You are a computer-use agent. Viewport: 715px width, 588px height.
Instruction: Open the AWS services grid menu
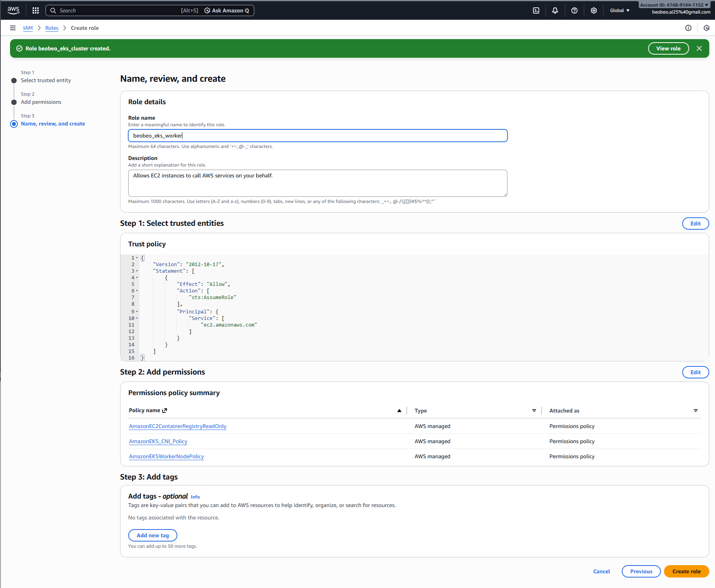pyautogui.click(x=36, y=10)
